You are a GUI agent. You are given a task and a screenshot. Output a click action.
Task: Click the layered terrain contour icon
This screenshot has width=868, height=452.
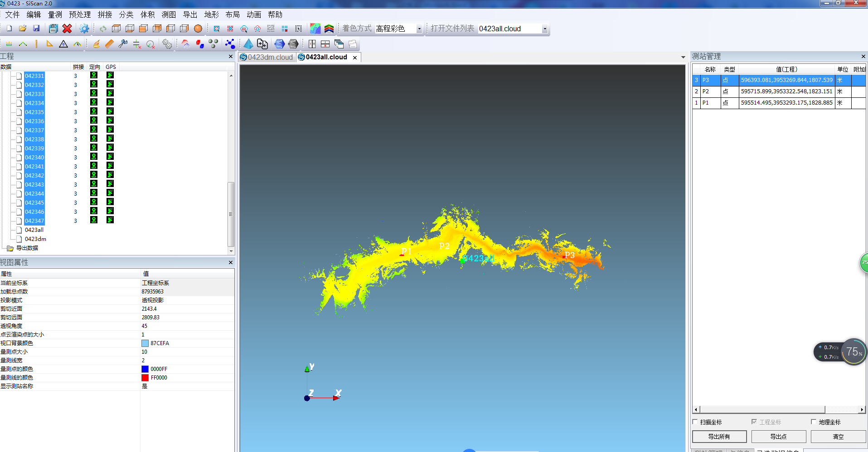[329, 29]
